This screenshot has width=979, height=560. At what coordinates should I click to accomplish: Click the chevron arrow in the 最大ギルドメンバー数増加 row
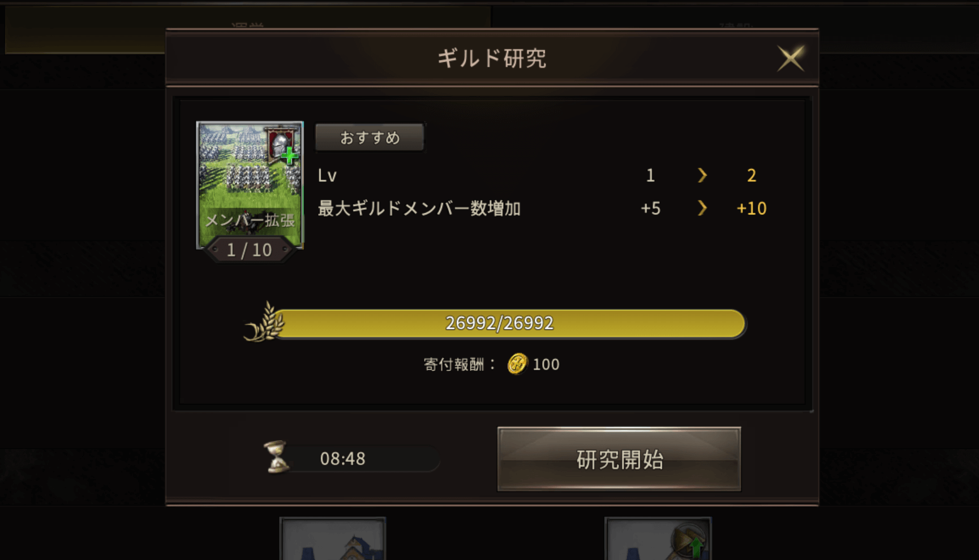702,208
